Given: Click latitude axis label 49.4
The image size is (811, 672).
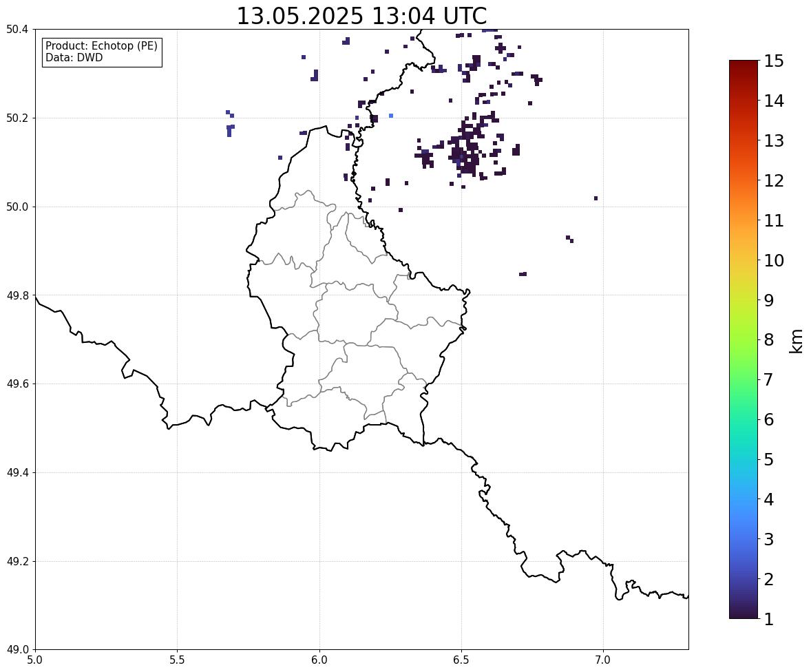Looking at the screenshot, I should click(17, 472).
